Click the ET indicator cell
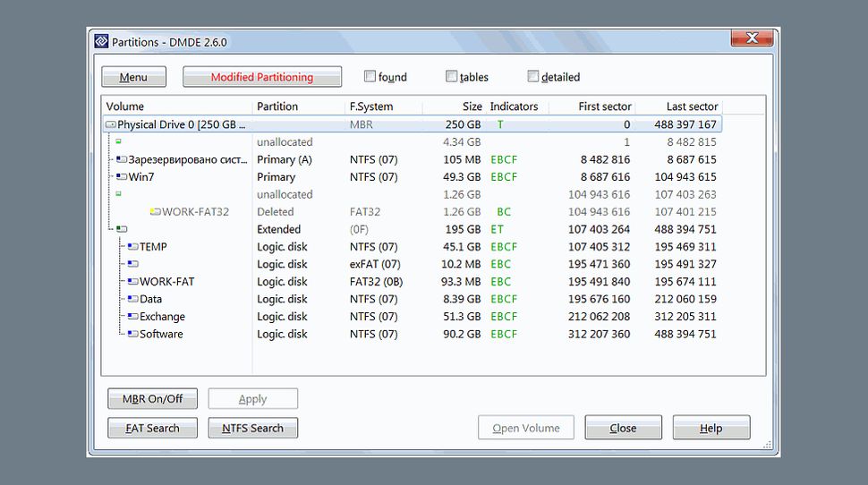The width and height of the screenshot is (868, 485). coord(498,229)
